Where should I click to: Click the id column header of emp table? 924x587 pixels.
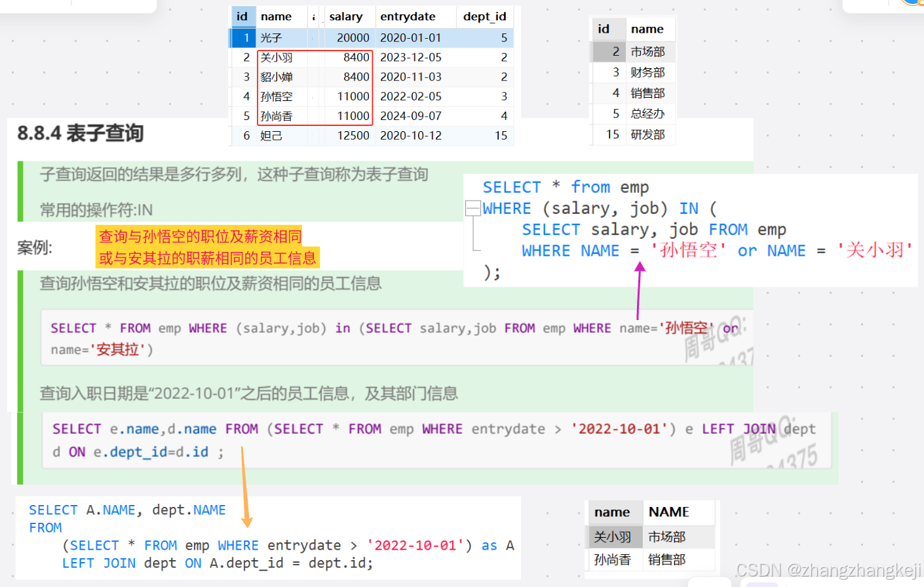[x=243, y=16]
